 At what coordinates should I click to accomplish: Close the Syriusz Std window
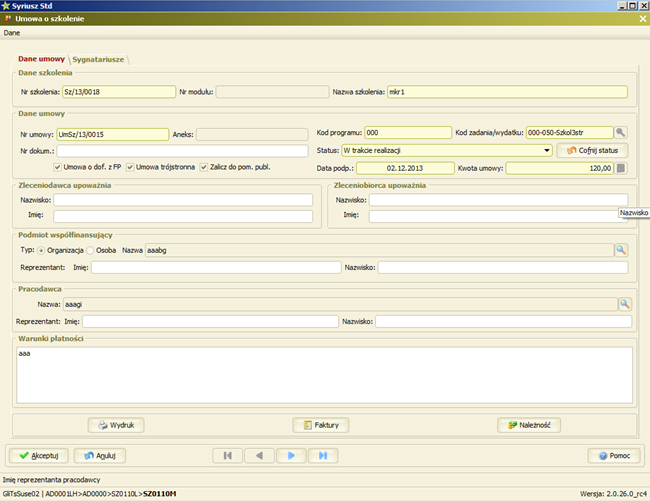pyautogui.click(x=644, y=6)
